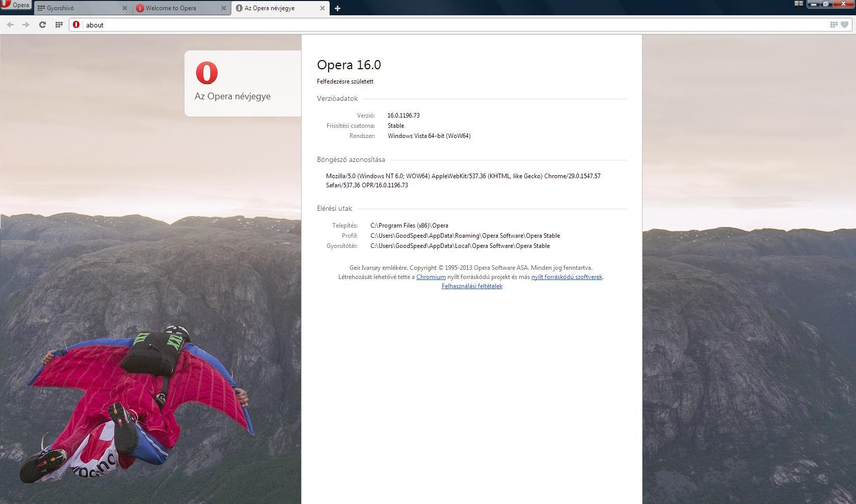Click the 'Verzióadatok' section heading
The width and height of the screenshot is (856, 504).
click(x=337, y=99)
